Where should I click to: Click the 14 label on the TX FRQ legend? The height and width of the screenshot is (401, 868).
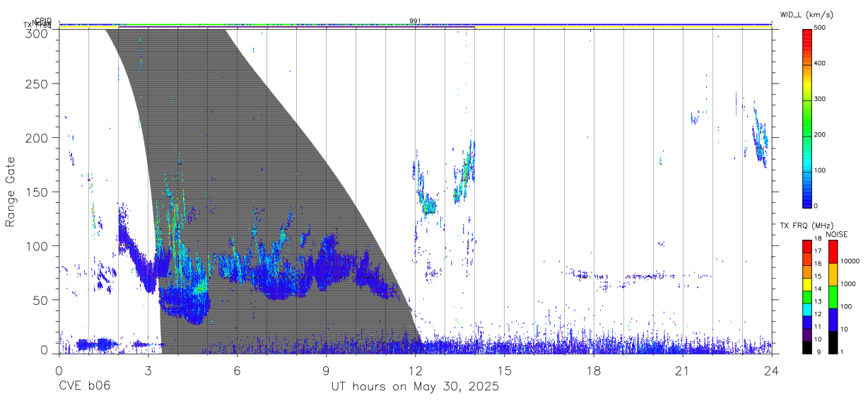818,289
